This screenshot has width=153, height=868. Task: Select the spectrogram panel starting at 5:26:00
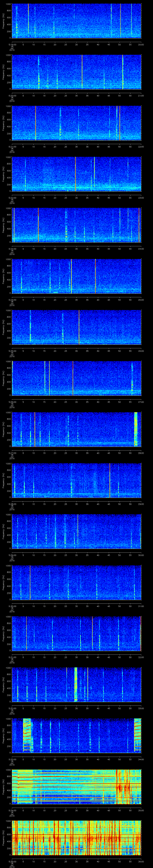77,378
